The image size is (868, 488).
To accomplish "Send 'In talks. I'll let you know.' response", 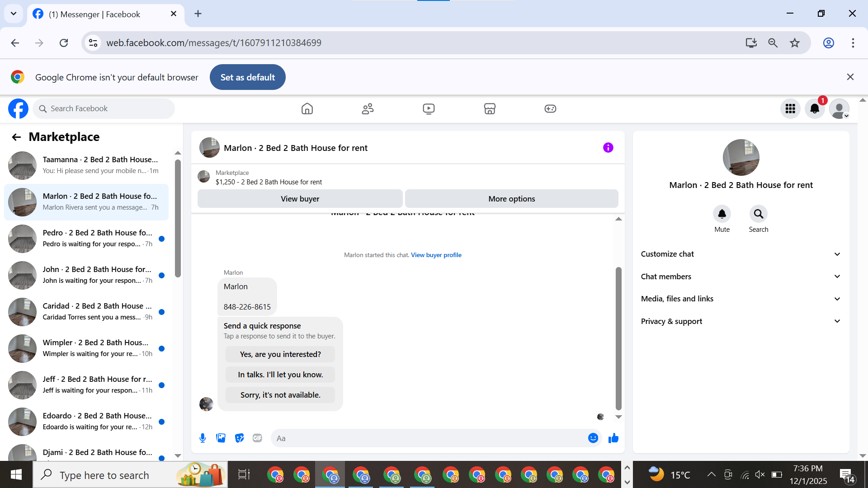I will [280, 375].
